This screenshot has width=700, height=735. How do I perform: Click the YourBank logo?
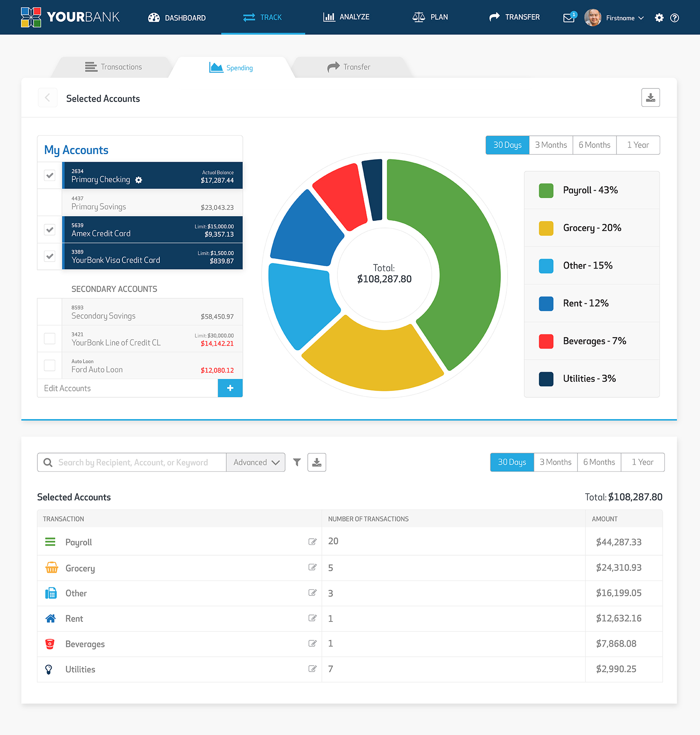(70, 17)
